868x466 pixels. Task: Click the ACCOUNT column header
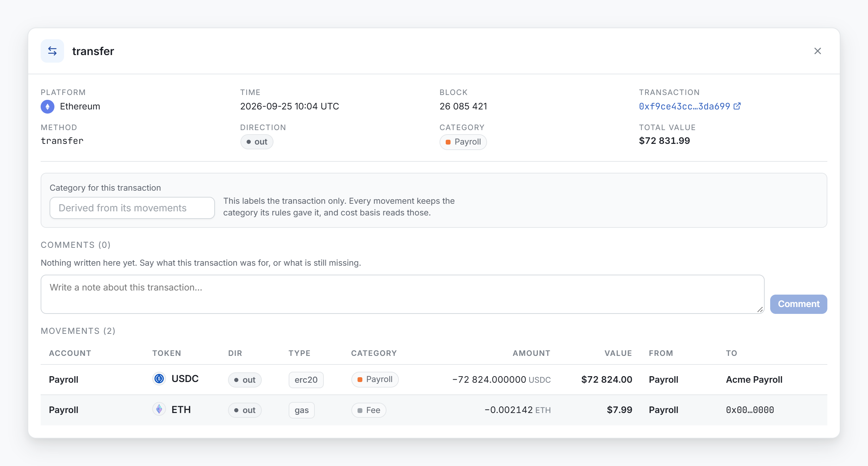click(x=70, y=353)
